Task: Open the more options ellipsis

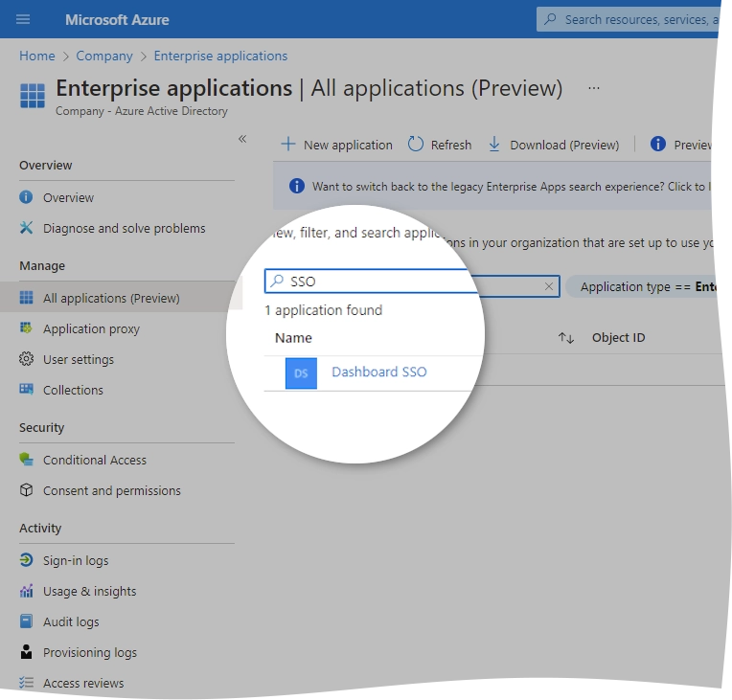Action: tap(594, 88)
